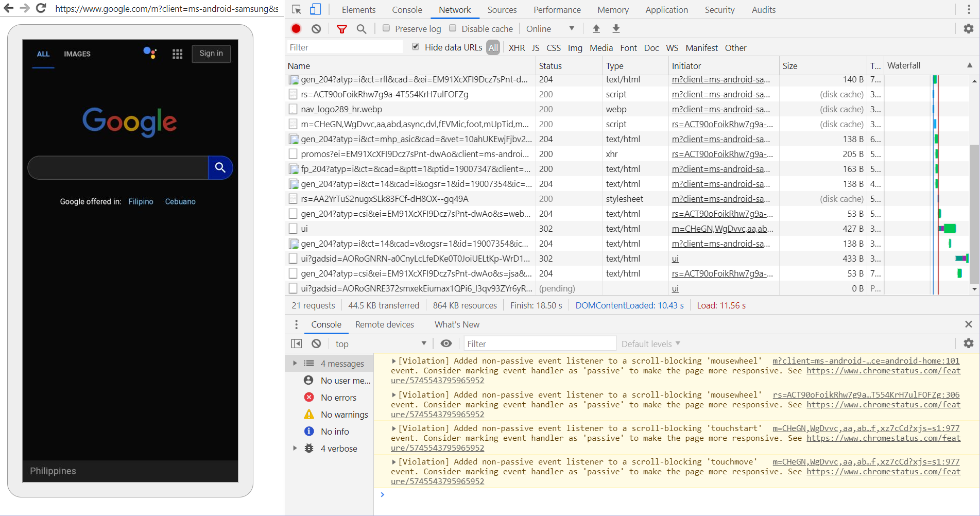This screenshot has width=980, height=516.
Task: Sort by Waterfall column arrow
Action: pyautogui.click(x=970, y=65)
